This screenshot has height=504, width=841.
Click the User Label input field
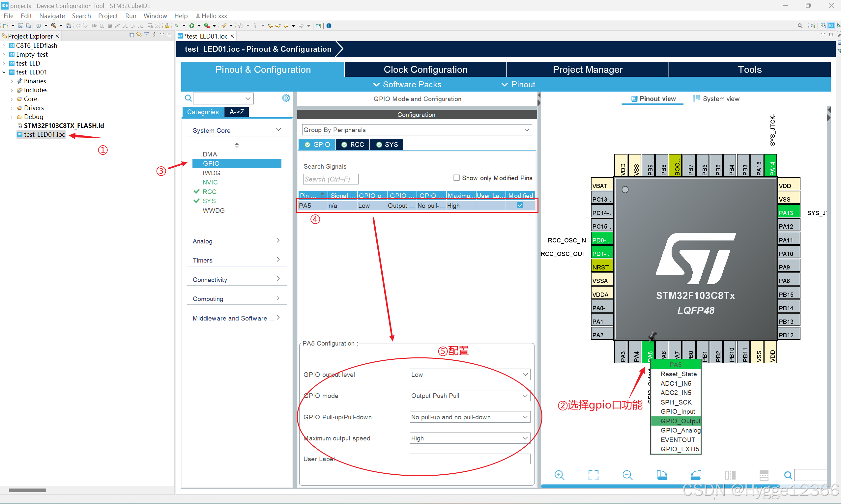[x=470, y=459]
